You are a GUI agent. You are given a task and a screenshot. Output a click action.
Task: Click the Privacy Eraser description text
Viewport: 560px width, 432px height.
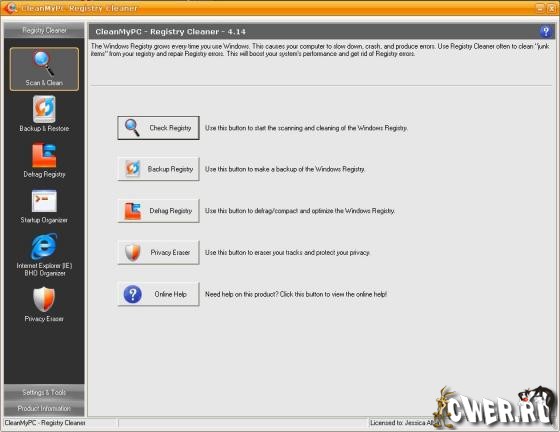(287, 252)
